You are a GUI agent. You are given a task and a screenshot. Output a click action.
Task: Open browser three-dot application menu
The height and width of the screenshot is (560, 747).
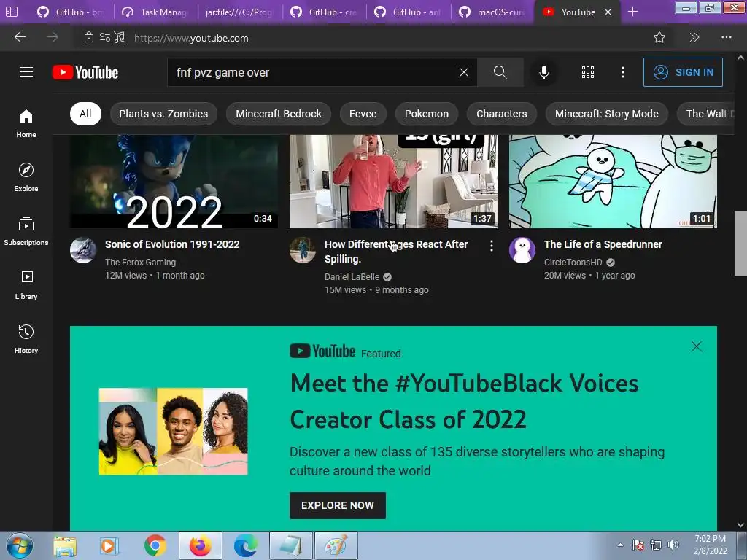(x=726, y=37)
